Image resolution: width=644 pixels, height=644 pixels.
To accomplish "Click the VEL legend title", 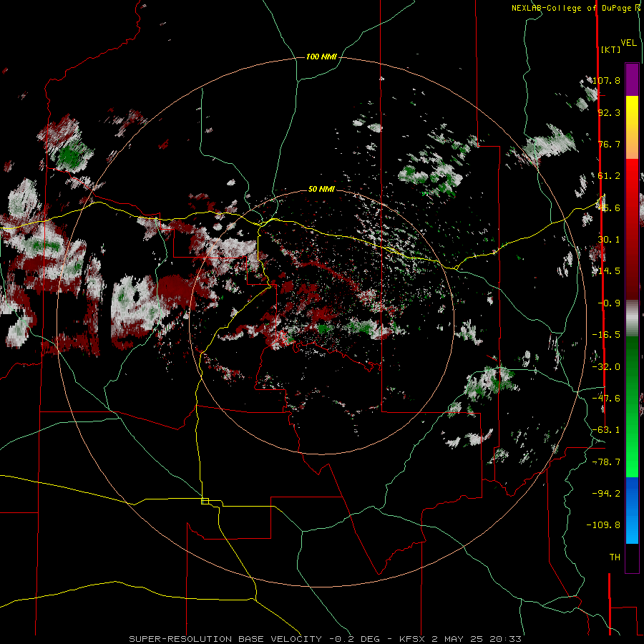I will click(x=628, y=43).
